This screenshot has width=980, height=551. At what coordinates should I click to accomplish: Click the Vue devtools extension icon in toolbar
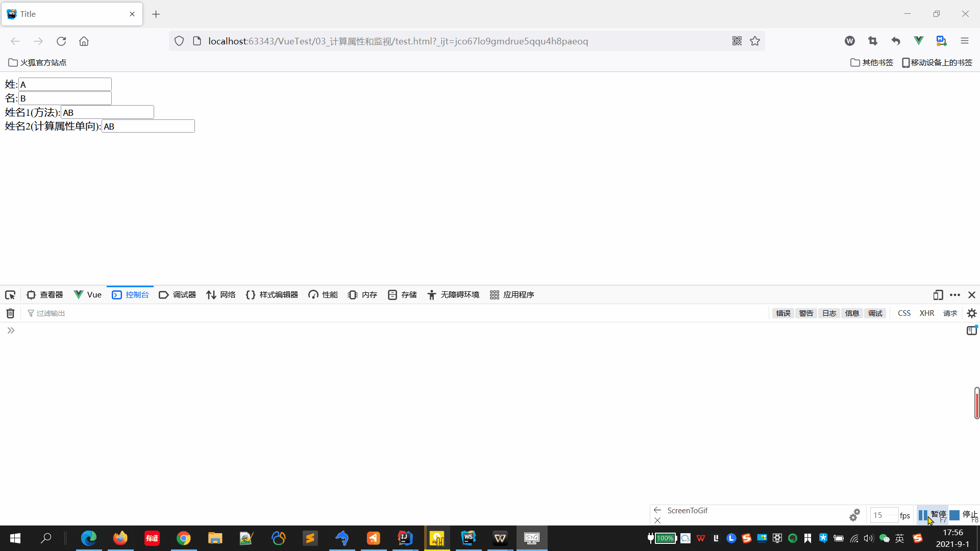pyautogui.click(x=918, y=41)
